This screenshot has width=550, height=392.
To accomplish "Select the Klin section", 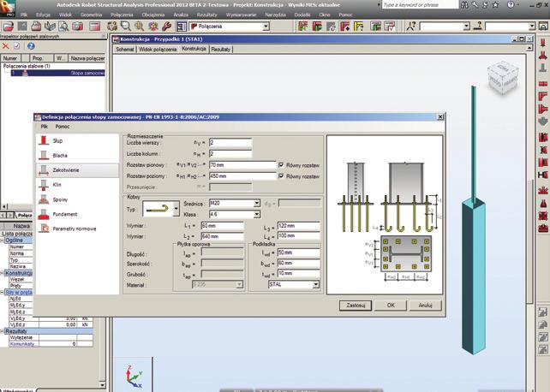I will pyautogui.click(x=77, y=185).
